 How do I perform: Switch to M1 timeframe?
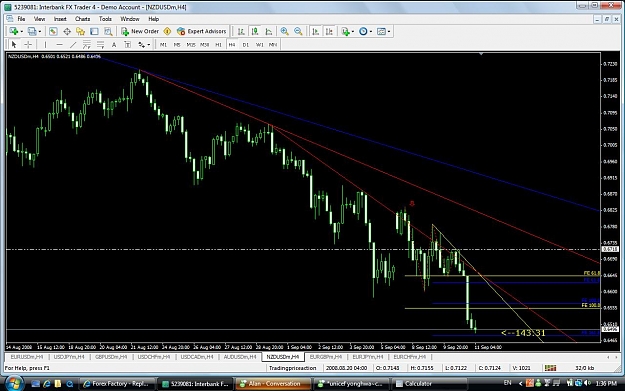click(163, 45)
